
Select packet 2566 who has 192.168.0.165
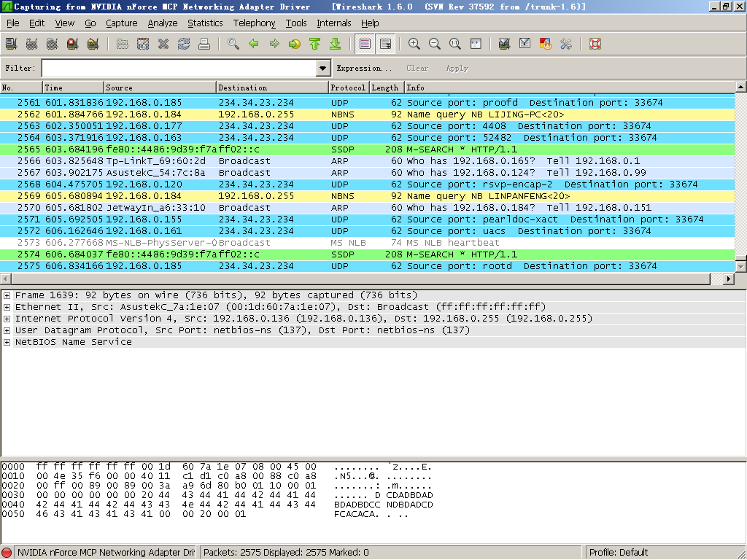click(x=368, y=161)
